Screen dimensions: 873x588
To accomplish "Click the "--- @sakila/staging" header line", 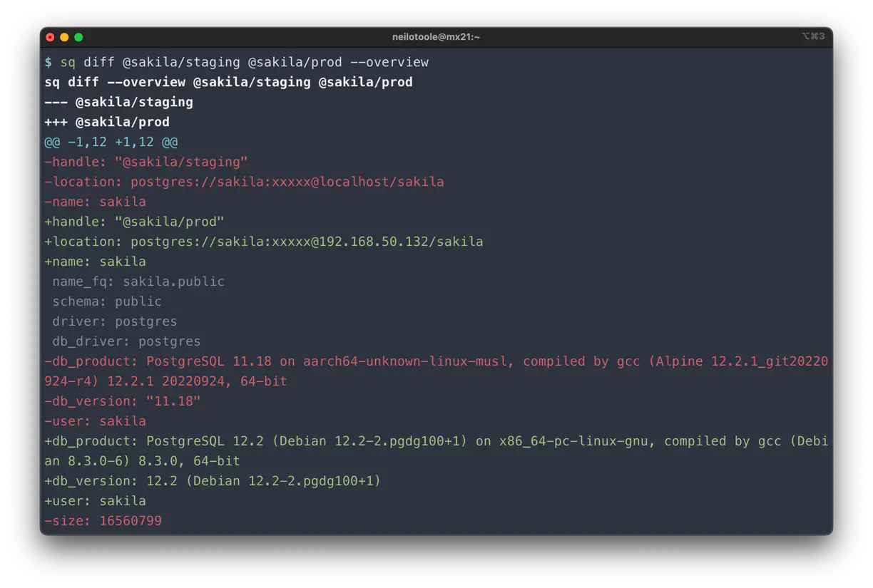I will tap(118, 102).
